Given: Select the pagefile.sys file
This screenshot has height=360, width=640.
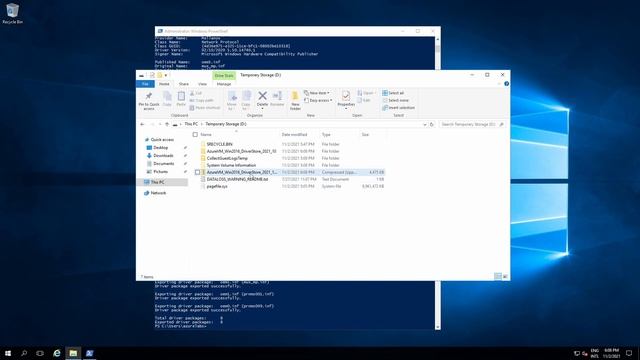Looking at the screenshot, I should [217, 186].
